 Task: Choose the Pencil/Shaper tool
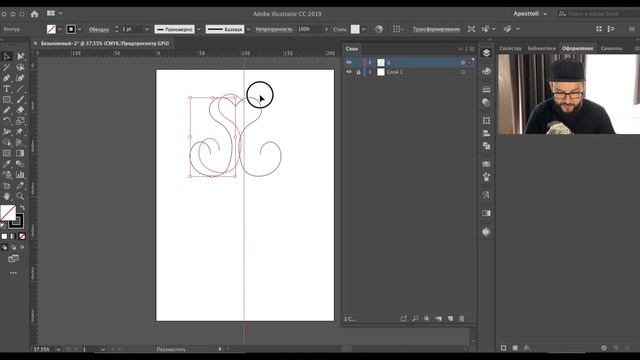coord(7,110)
